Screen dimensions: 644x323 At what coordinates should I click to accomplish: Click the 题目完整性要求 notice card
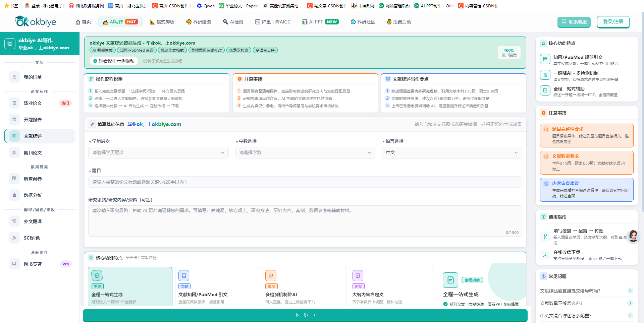point(587,135)
